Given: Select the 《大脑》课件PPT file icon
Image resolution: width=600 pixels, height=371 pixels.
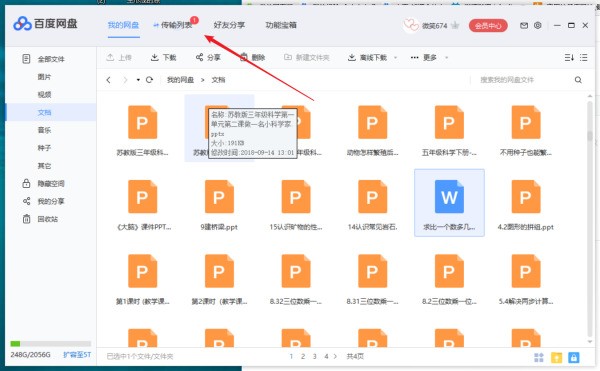Looking at the screenshot, I should [142, 196].
